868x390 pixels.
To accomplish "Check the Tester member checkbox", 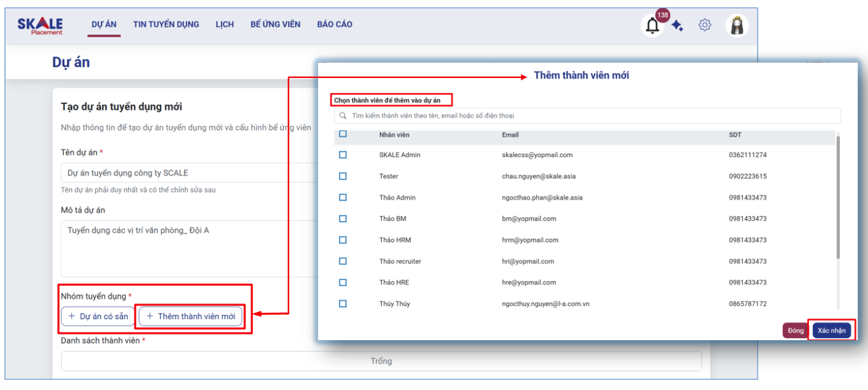I will pyautogui.click(x=343, y=176).
